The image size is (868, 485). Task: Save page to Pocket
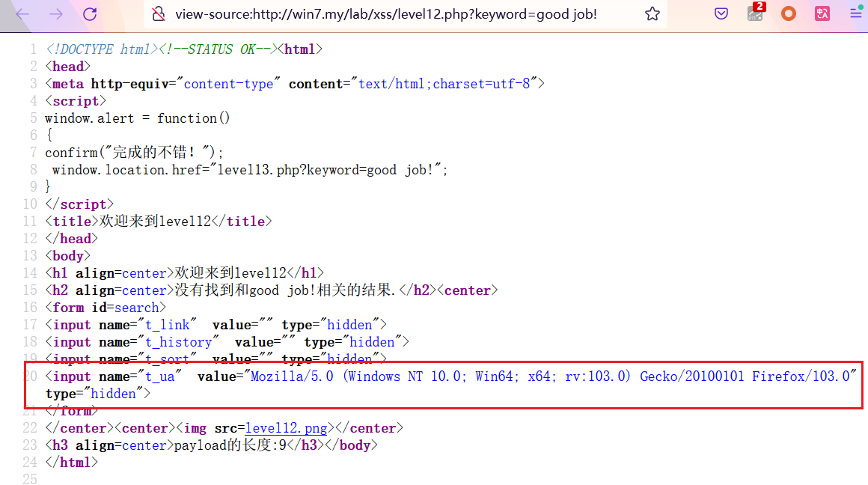pos(721,14)
